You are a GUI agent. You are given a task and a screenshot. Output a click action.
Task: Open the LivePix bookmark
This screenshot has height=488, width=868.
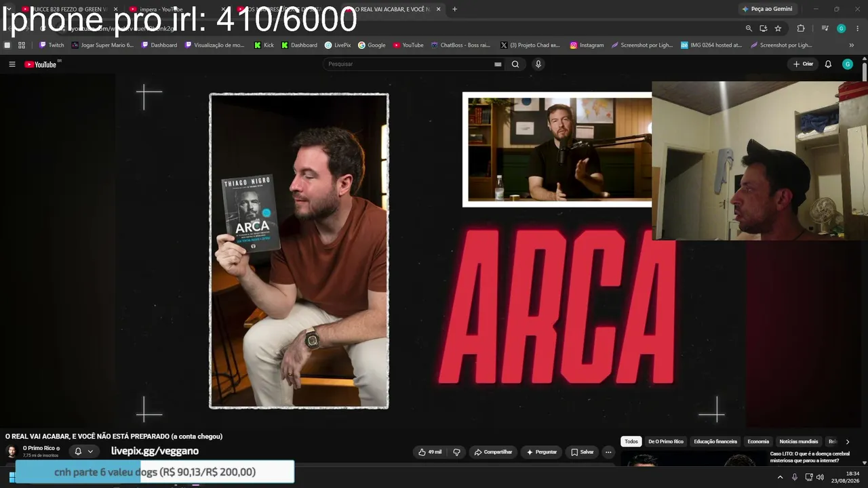338,45
